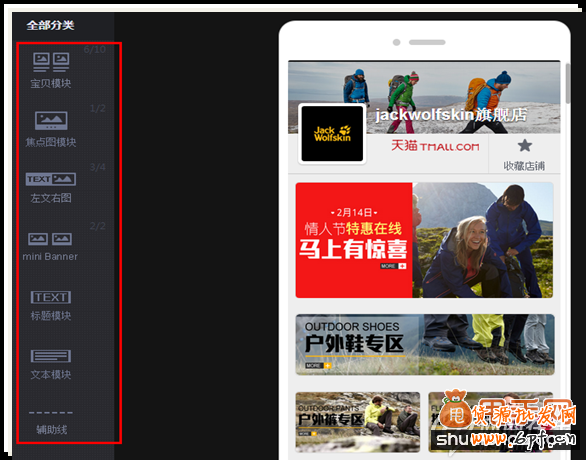Viewport: 586px width, 460px height.
Task: Click MORE button on Valentine banner
Action: tap(393, 266)
